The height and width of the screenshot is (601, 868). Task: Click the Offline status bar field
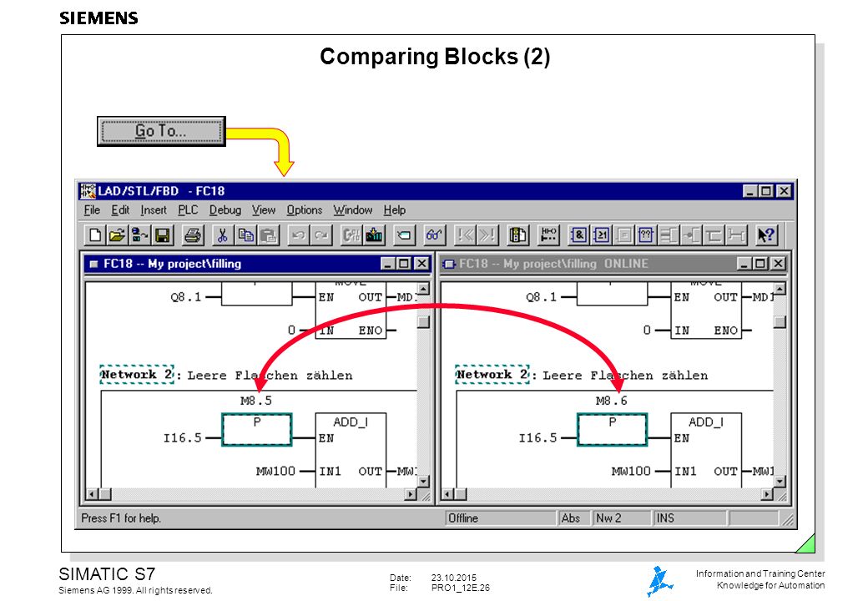(x=500, y=518)
